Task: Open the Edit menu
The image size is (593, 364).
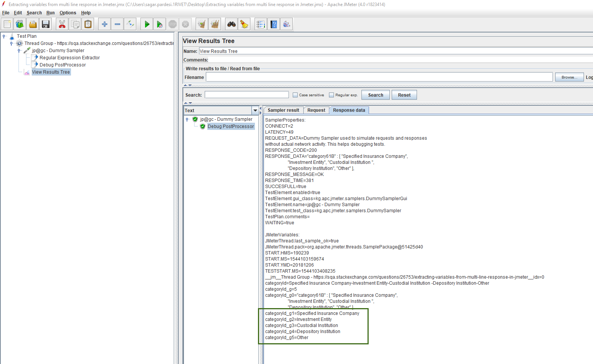Action: point(18,13)
